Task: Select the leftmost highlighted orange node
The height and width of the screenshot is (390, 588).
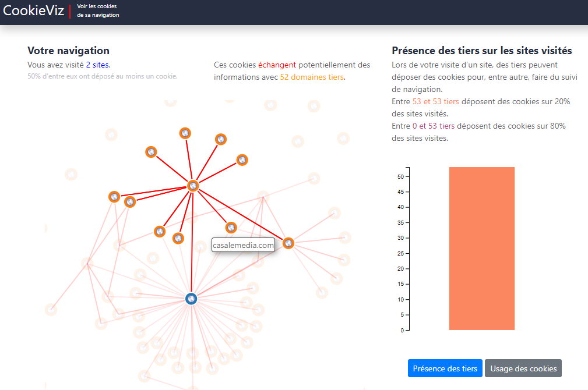Action: pos(114,197)
